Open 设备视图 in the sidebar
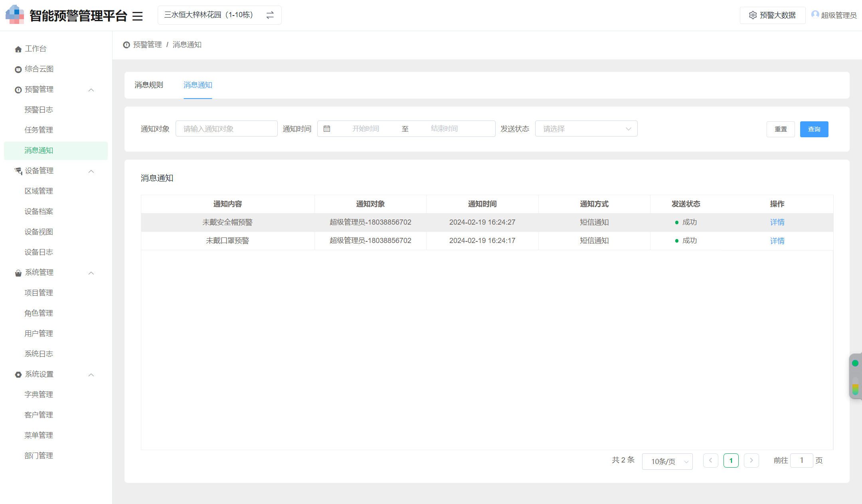862x504 pixels. point(39,232)
